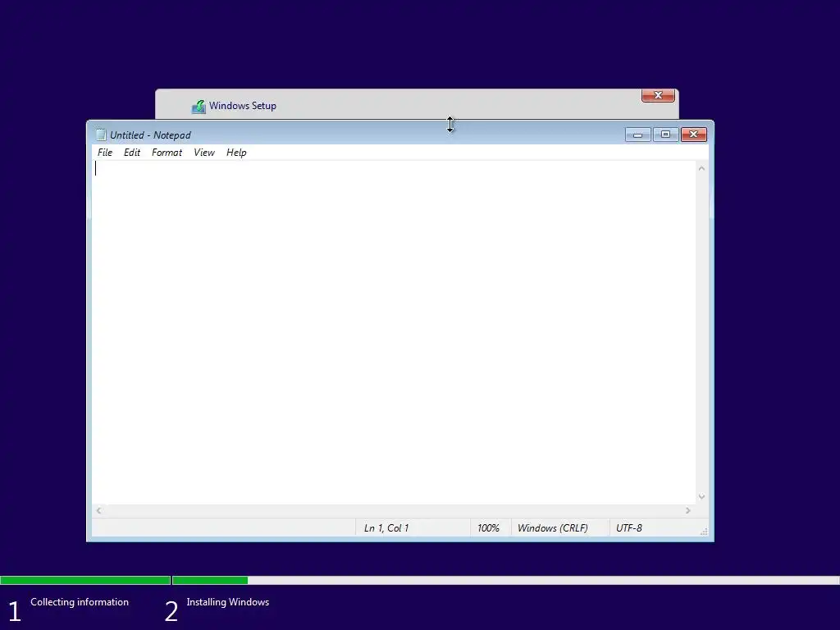Open the Format menu in Notepad
The image size is (840, 630).
(167, 153)
